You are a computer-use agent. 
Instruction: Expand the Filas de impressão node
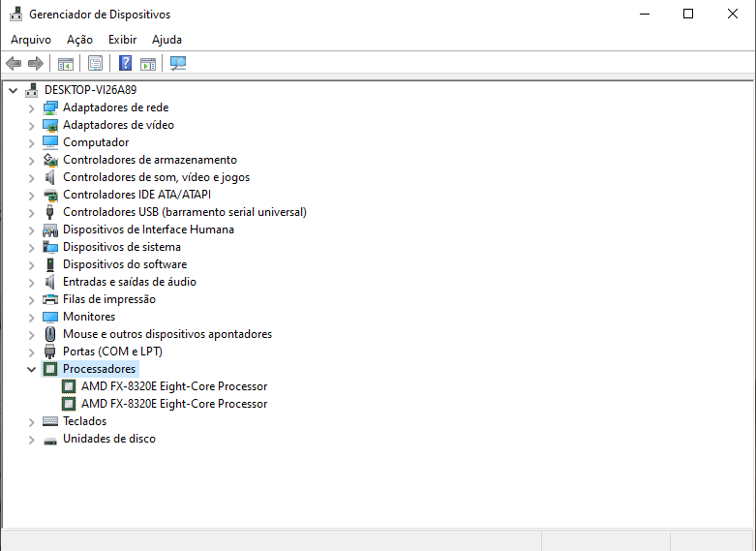click(31, 299)
